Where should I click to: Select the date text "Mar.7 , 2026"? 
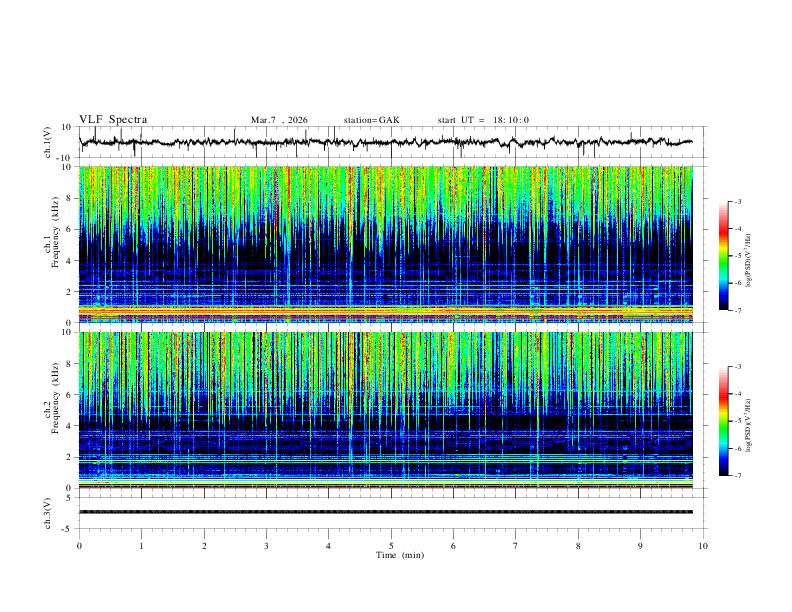pyautogui.click(x=279, y=120)
